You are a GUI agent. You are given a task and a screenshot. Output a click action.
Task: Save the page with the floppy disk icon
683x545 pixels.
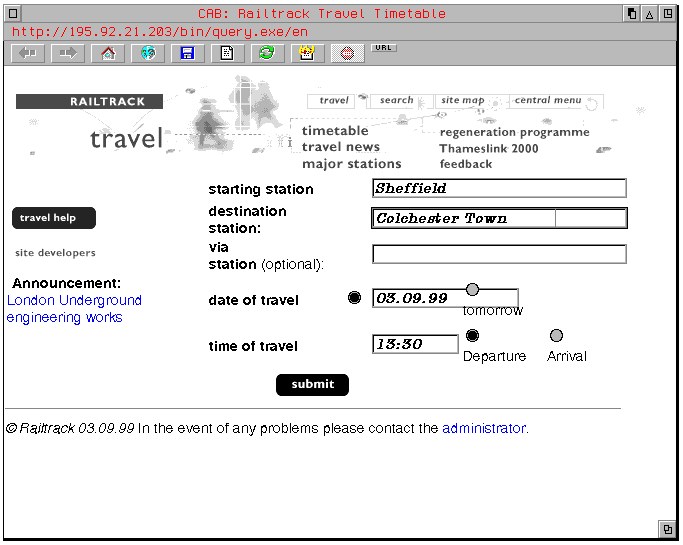click(x=188, y=54)
